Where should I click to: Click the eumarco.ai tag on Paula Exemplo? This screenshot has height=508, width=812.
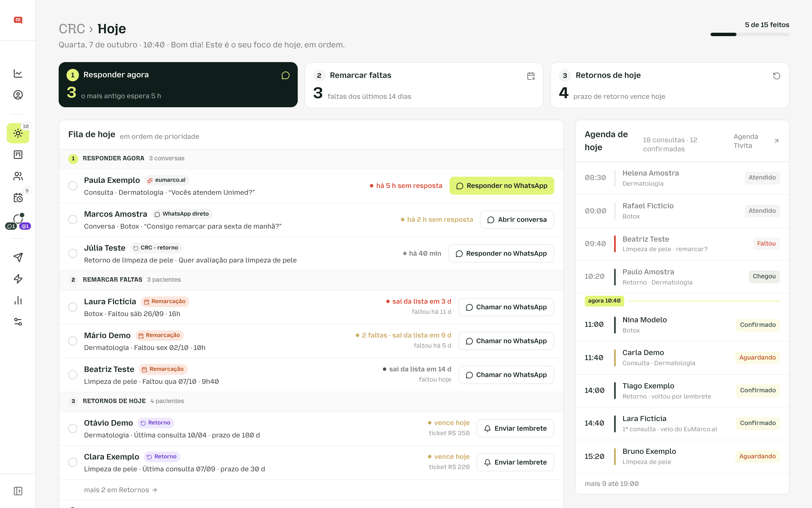pyautogui.click(x=167, y=180)
